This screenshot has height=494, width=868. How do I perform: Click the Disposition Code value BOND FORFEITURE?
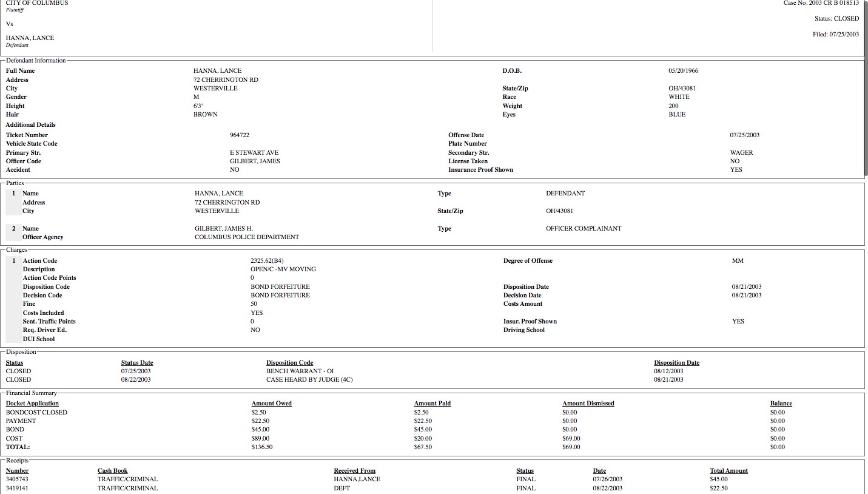click(280, 287)
